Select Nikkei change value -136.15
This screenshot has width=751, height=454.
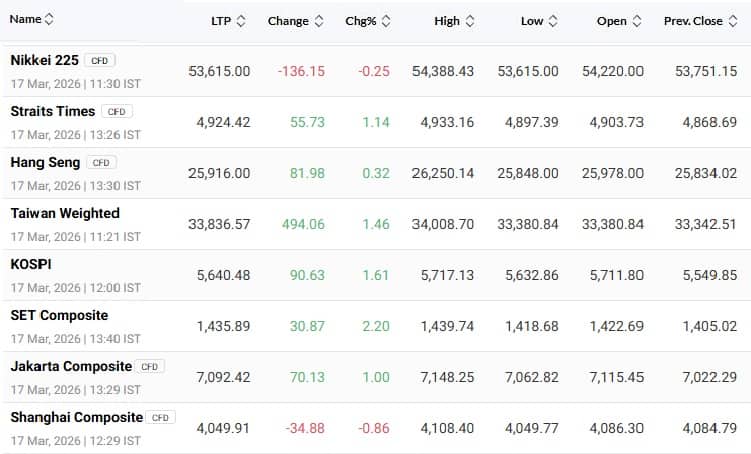tap(301, 71)
